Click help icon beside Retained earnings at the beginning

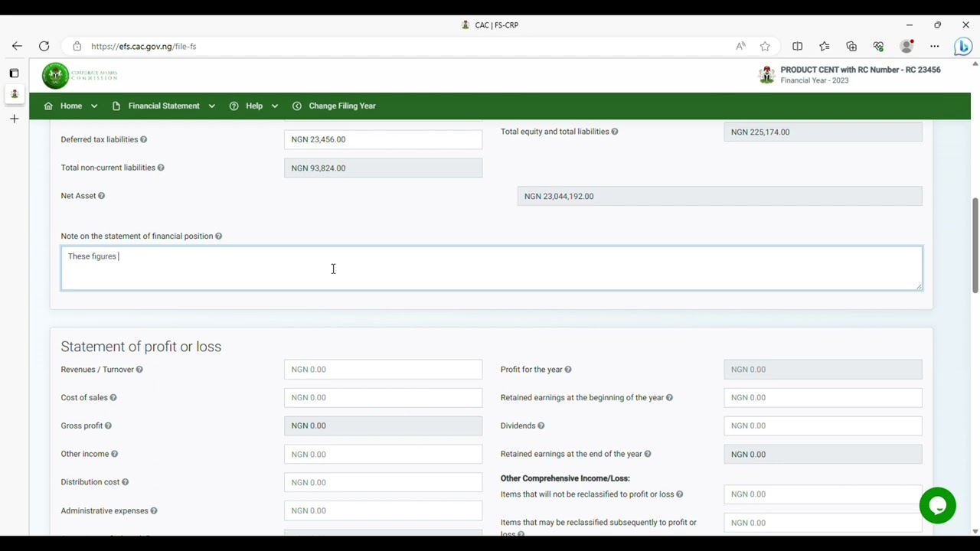point(669,398)
